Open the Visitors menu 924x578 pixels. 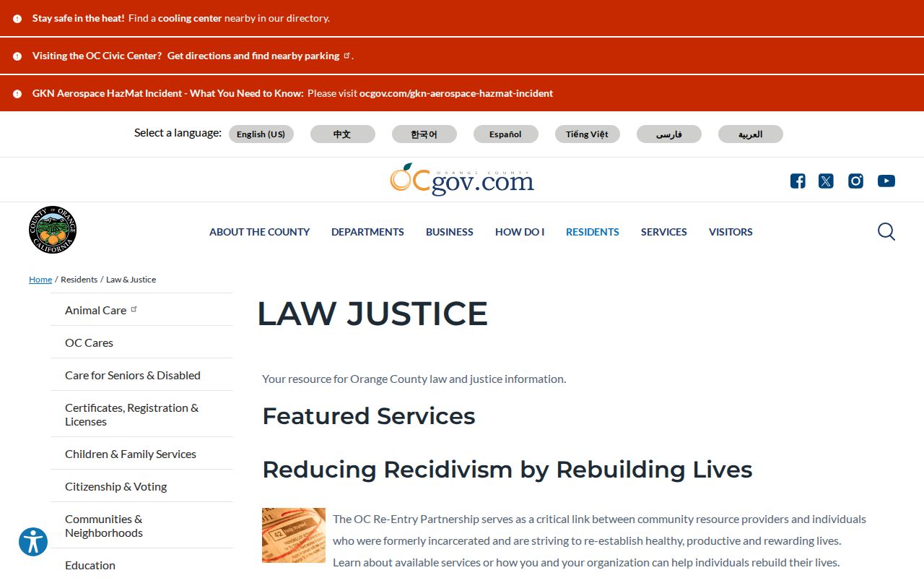[731, 232]
